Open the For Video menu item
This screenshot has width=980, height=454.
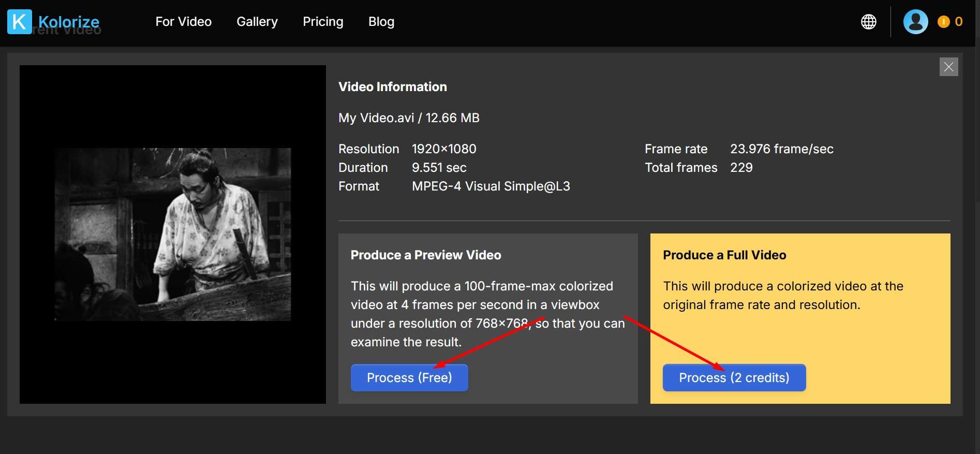click(x=184, y=22)
